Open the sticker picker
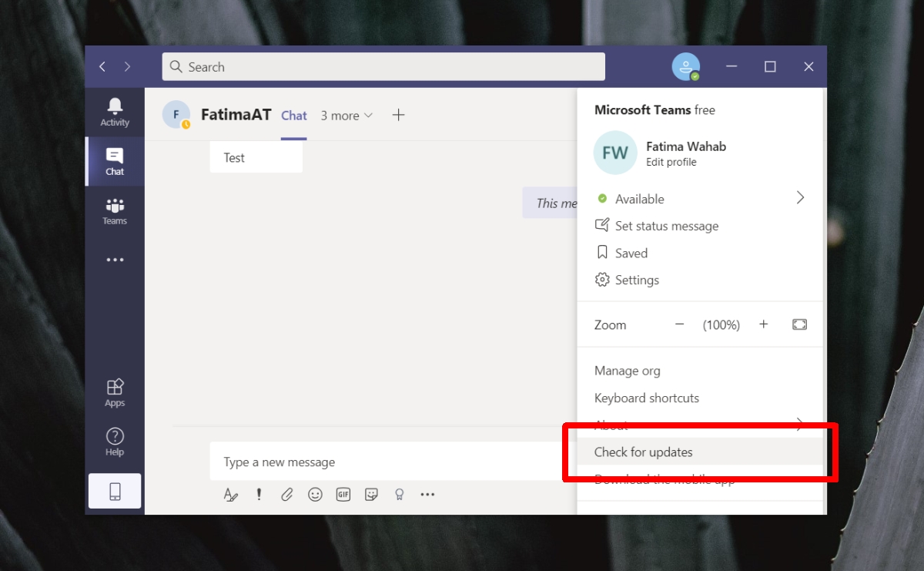This screenshot has height=571, width=924. (x=371, y=495)
